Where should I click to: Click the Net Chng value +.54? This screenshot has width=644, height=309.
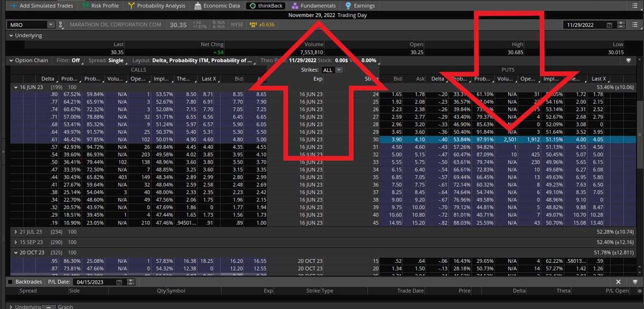[x=218, y=52]
